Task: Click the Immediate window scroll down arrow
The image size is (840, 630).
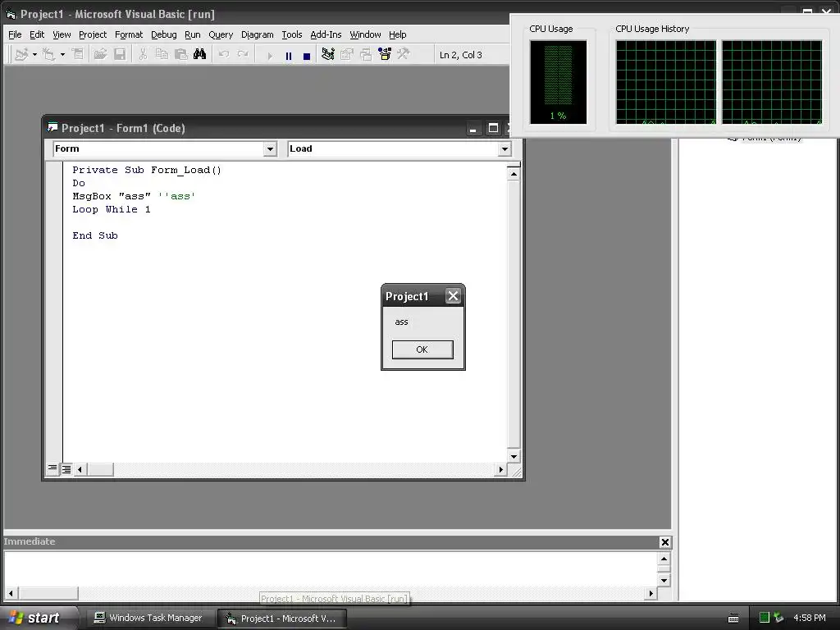Action: (x=664, y=580)
